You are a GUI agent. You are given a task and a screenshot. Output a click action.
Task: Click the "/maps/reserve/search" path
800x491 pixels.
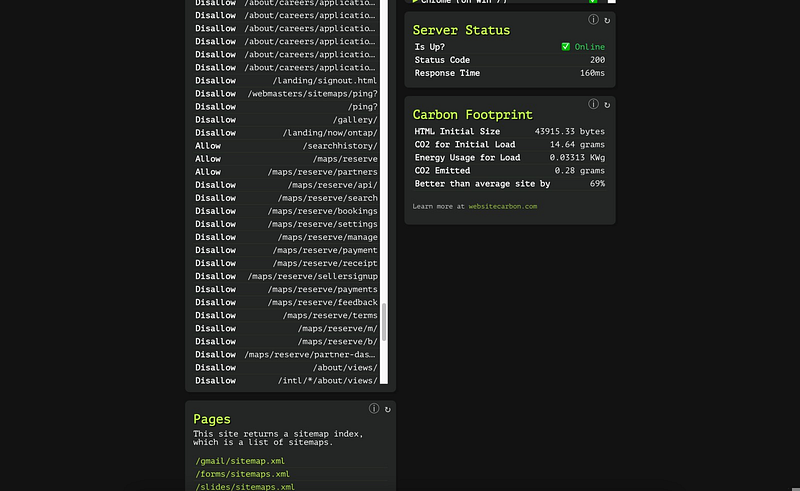pyautogui.click(x=328, y=198)
